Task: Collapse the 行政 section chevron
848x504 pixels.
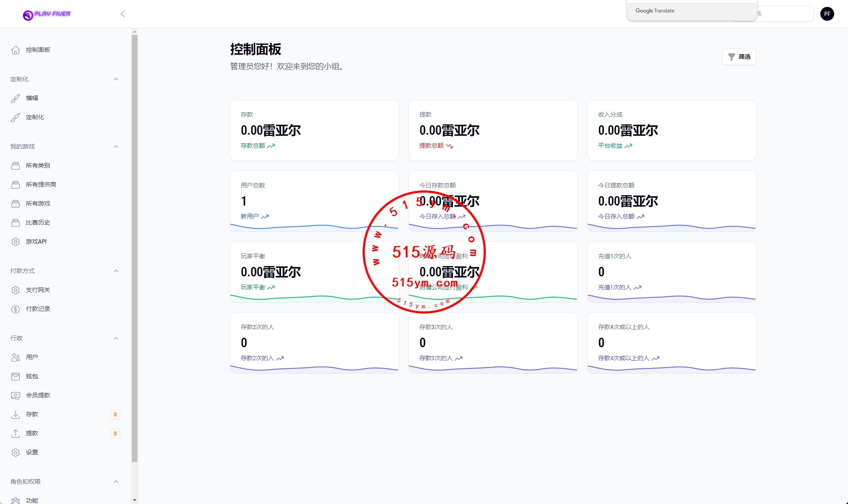Action: pos(116,339)
